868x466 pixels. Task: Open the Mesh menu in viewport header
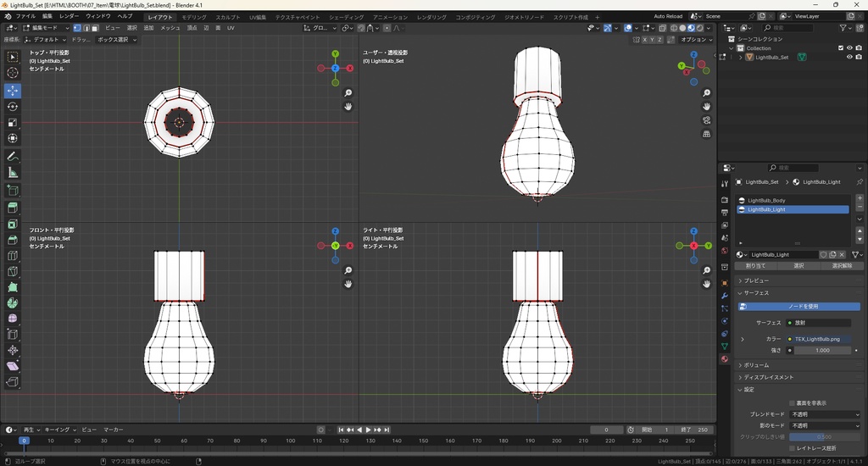pos(170,28)
